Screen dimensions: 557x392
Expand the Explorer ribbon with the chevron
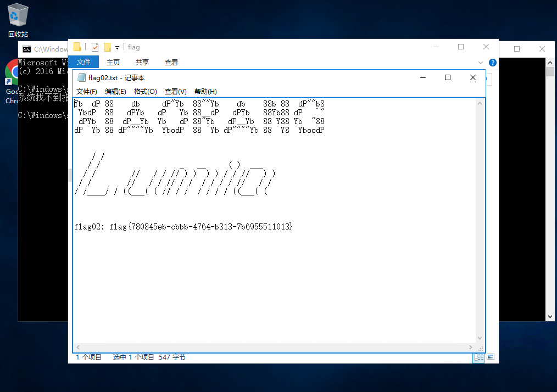(481, 63)
